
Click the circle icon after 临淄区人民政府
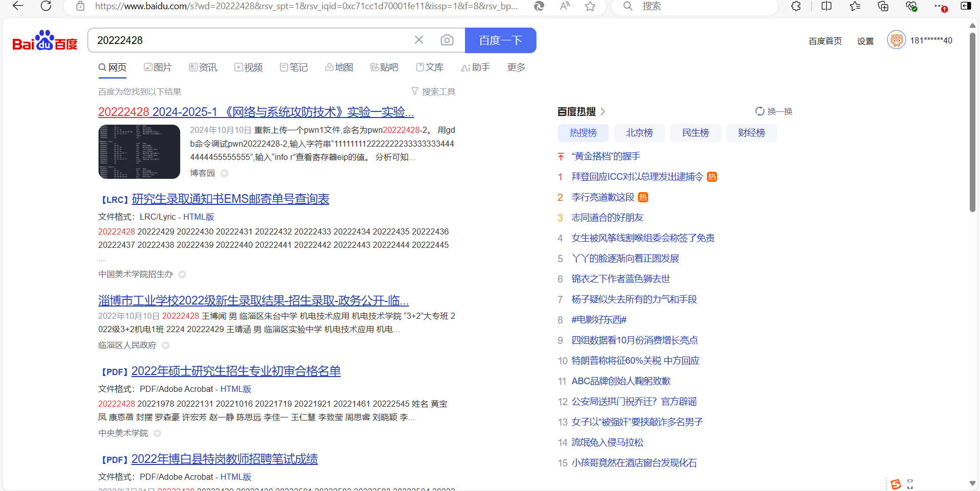tap(165, 345)
